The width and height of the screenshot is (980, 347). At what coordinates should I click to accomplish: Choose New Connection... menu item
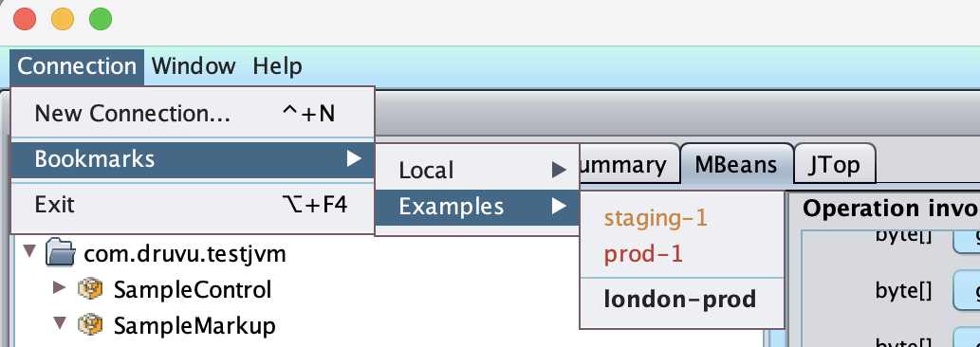point(193,114)
